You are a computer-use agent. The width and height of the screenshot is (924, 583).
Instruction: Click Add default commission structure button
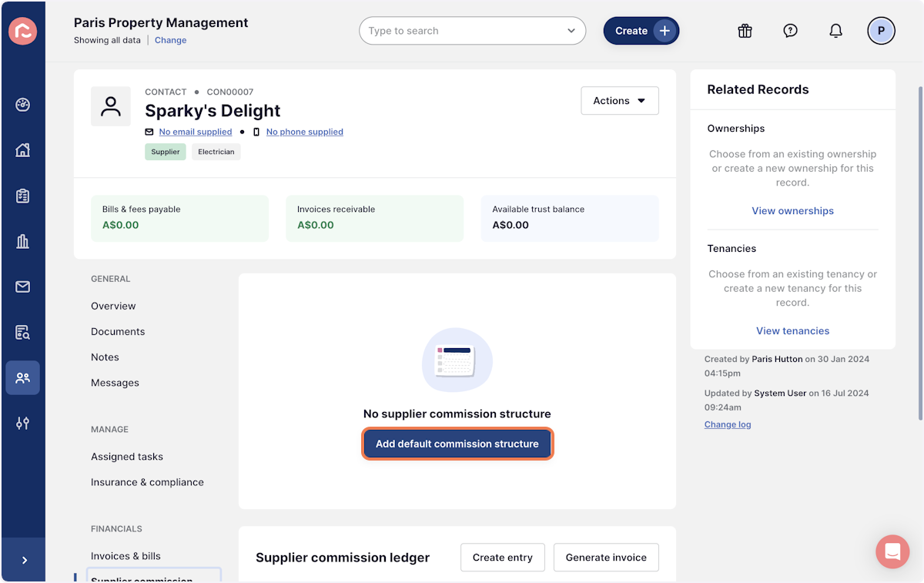click(x=457, y=444)
